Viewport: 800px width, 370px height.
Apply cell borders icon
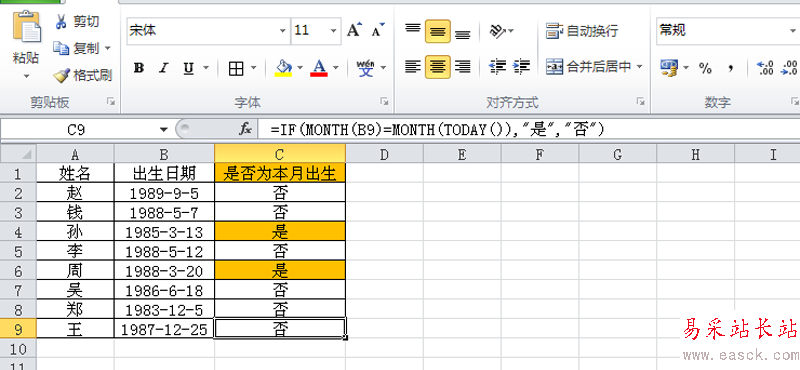pos(236,68)
